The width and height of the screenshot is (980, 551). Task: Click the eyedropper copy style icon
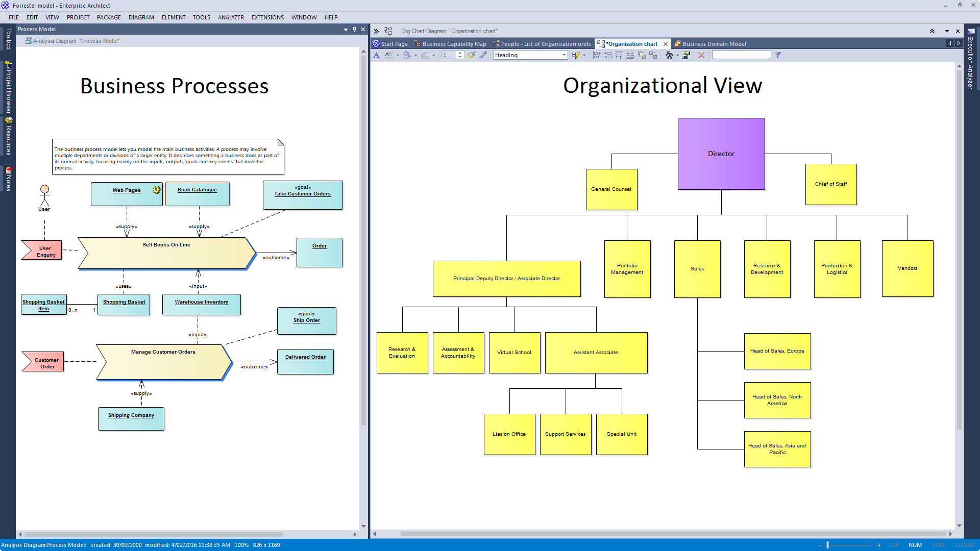pyautogui.click(x=483, y=55)
